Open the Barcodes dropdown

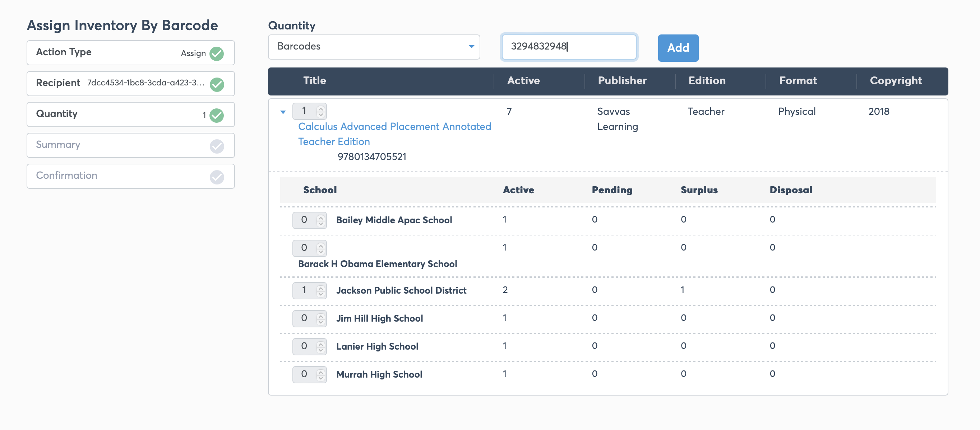374,47
